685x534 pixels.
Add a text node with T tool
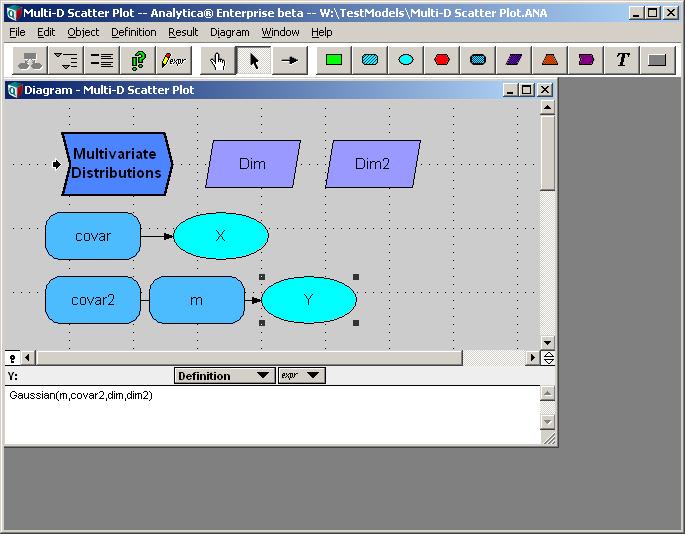(622, 60)
